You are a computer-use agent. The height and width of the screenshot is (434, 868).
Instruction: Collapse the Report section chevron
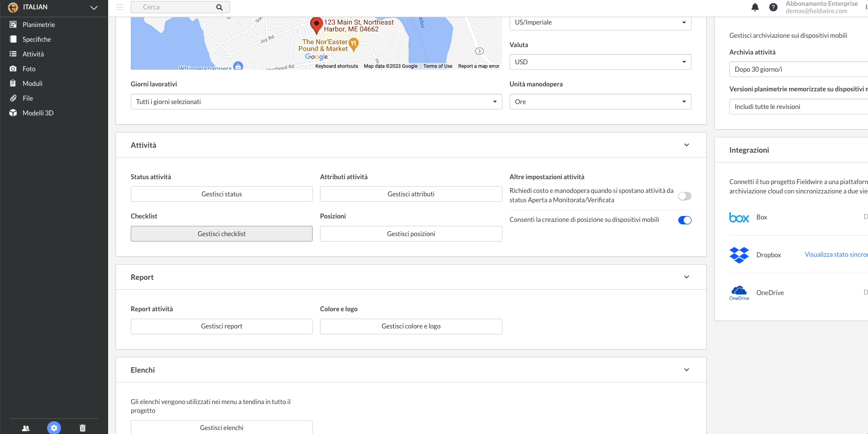click(x=686, y=277)
